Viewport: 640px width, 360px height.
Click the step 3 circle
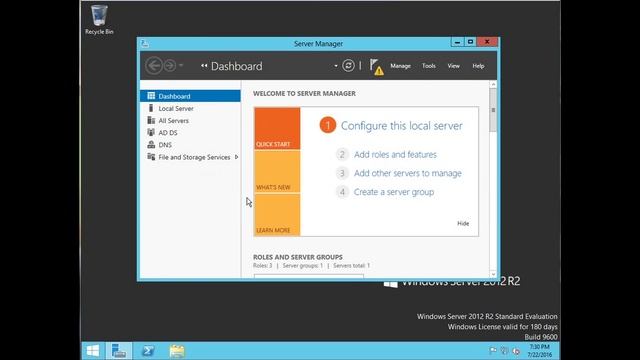coord(342,173)
